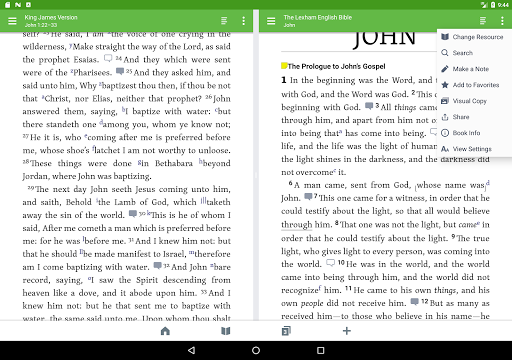This screenshot has width=512, height=360.
Task: Open the hamburger menu in Lexham English Bible pane
Action: click(271, 21)
